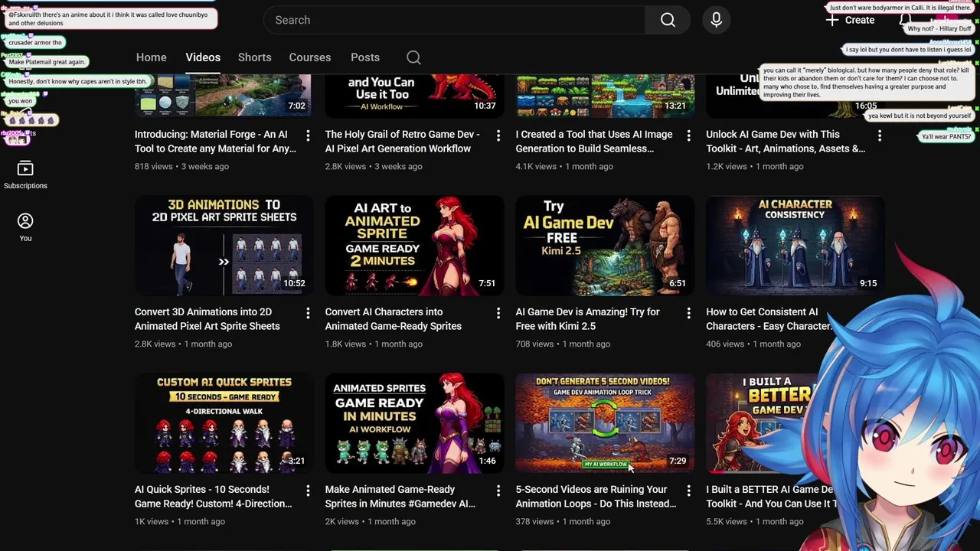Open the Create menu
This screenshot has height=551, width=980.
tap(851, 20)
